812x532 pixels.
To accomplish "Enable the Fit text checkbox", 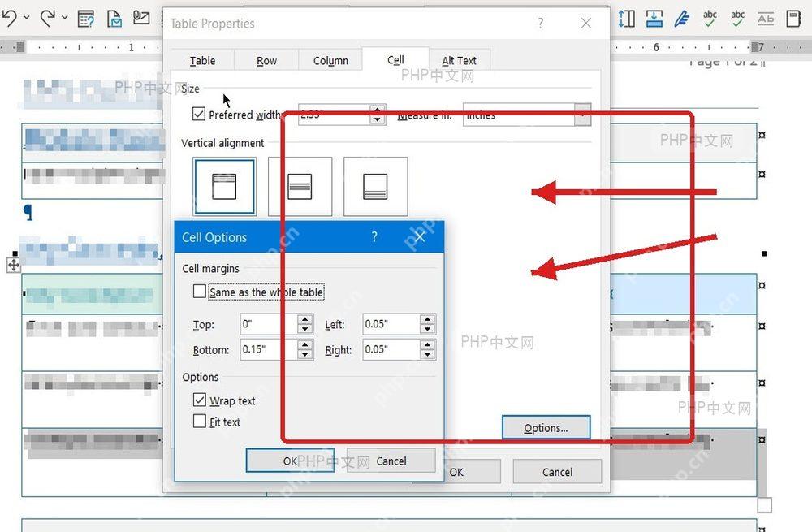I will pos(200,421).
